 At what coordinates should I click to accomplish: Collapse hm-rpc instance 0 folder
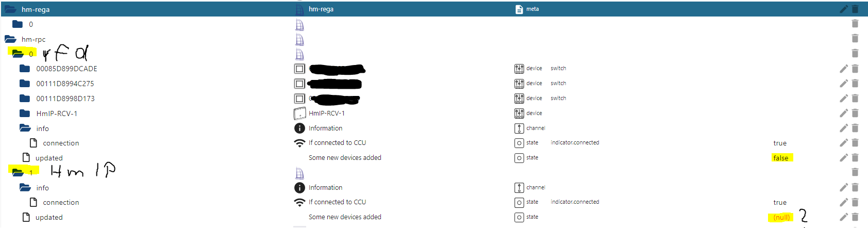tap(18, 54)
